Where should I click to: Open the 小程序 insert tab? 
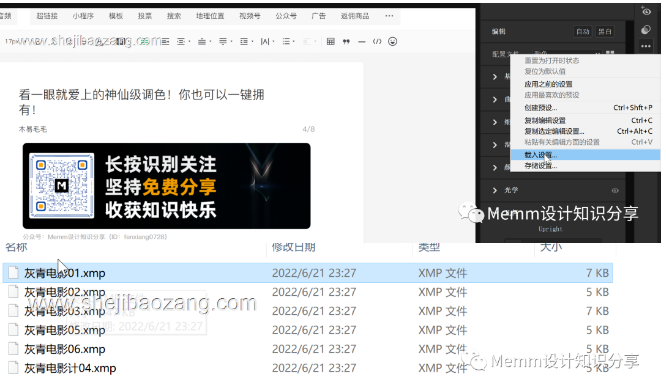[x=83, y=16]
